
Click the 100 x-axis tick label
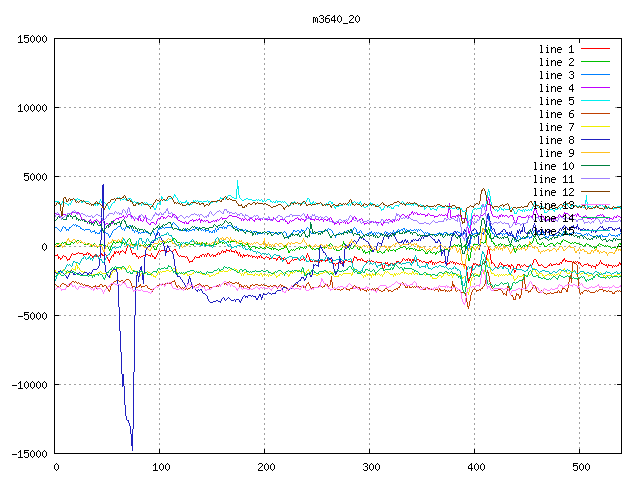[160, 467]
